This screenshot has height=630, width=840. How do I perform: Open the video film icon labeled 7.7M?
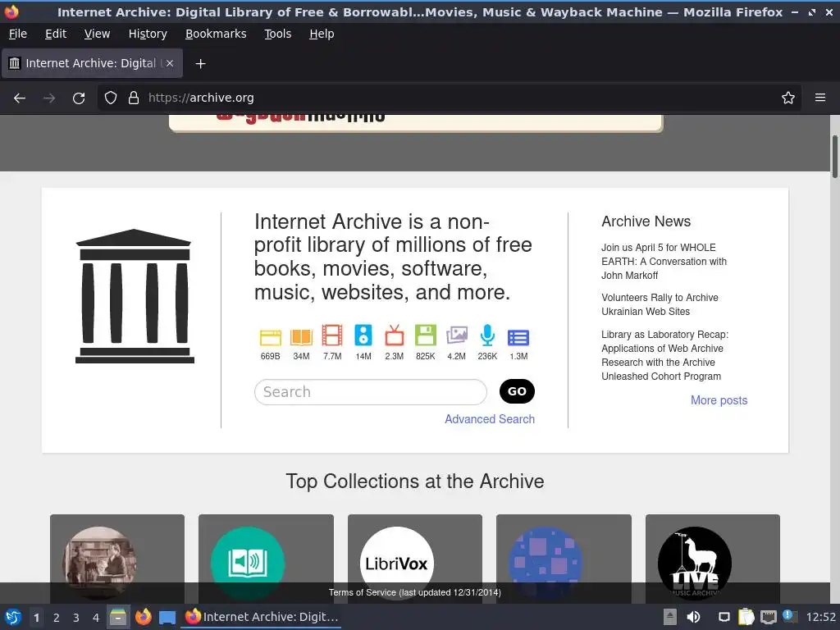tap(332, 336)
